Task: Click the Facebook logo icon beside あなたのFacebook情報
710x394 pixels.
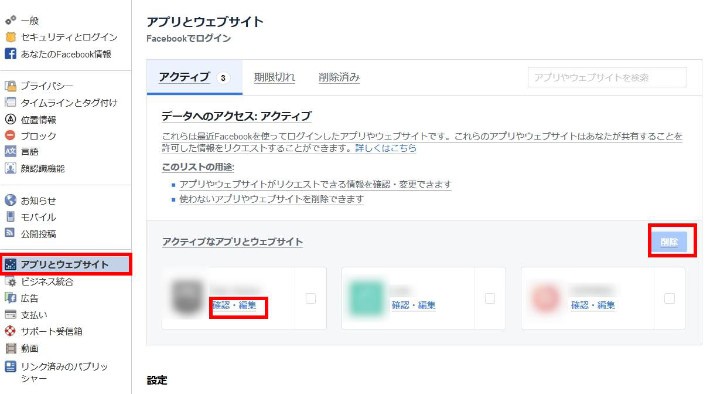Action: pyautogui.click(x=10, y=54)
